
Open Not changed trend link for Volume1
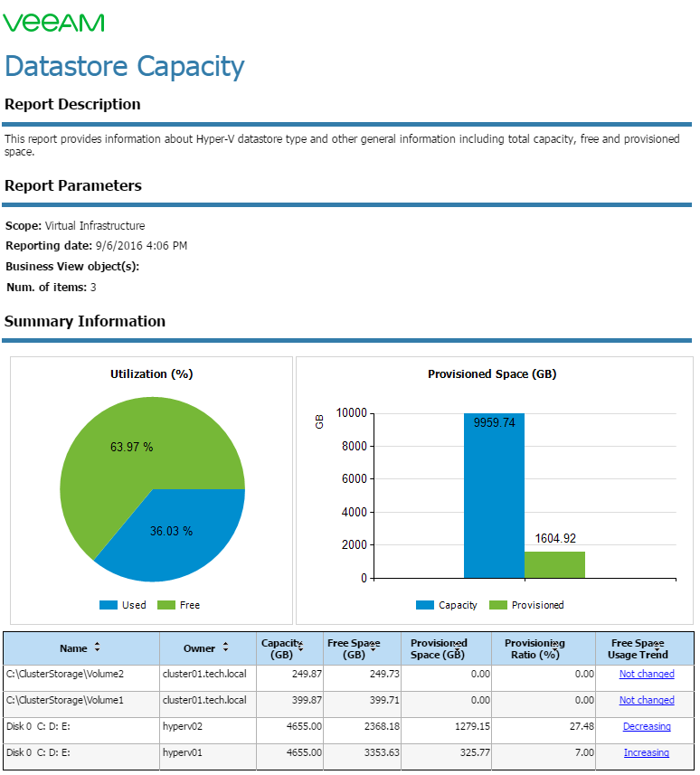point(647,700)
